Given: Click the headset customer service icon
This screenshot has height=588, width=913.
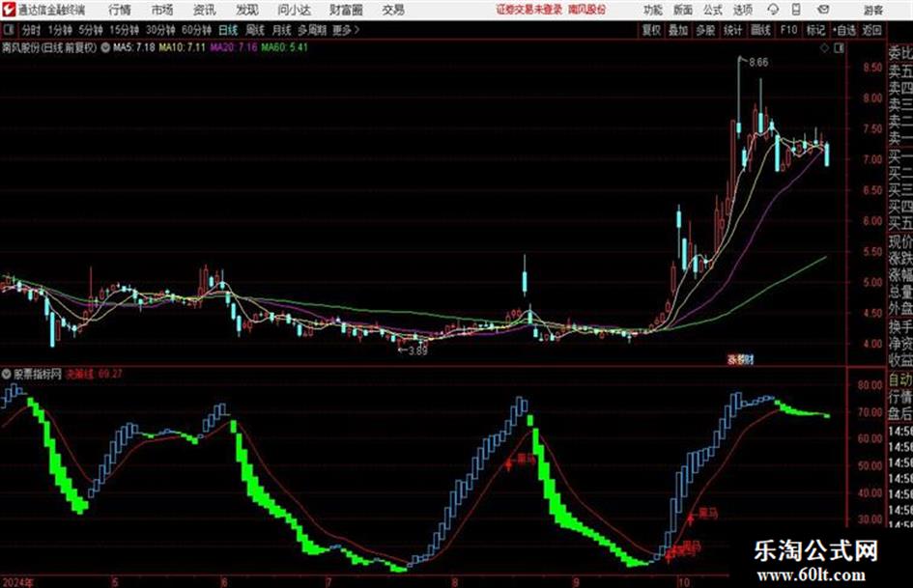Looking at the screenshot, I should 773,10.
